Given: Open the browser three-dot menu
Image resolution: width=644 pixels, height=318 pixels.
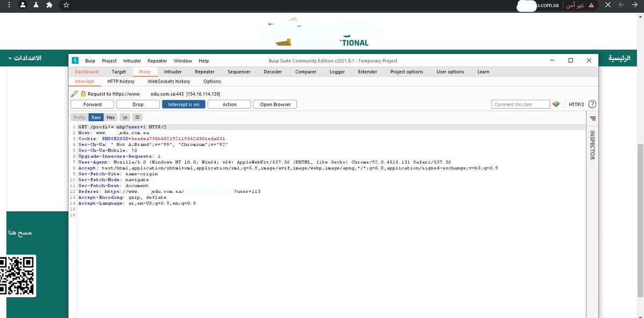Looking at the screenshot, I should [10, 5].
